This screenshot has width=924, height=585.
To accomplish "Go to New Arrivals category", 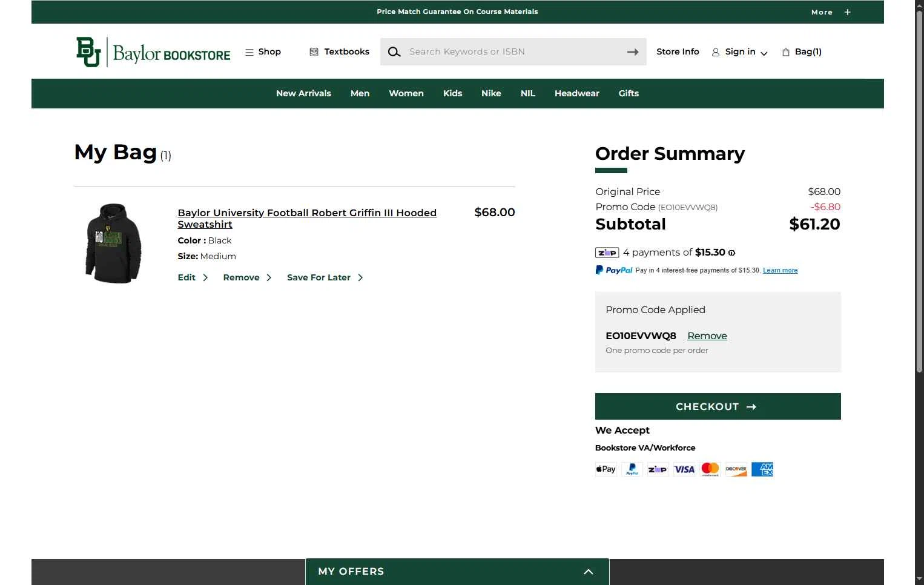I will click(x=303, y=93).
